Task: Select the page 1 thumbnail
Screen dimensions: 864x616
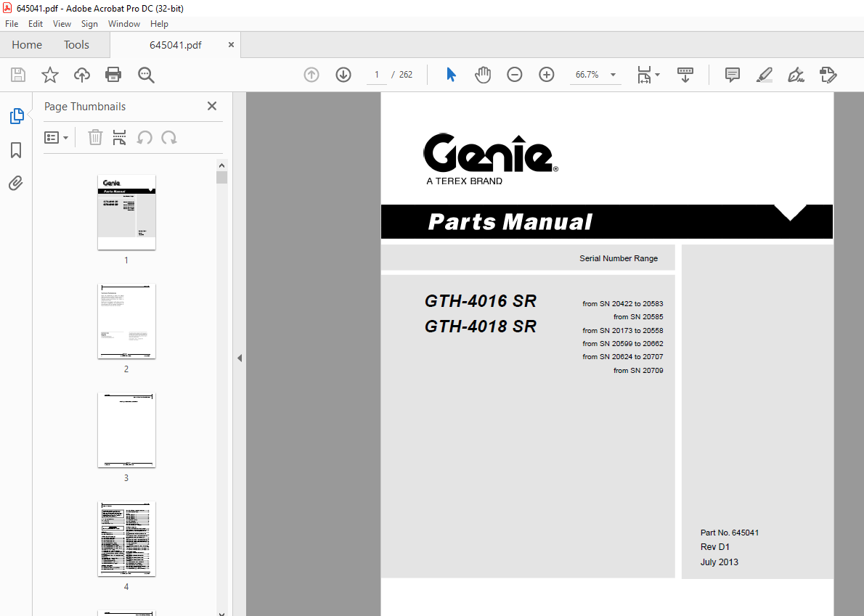Action: 127,213
